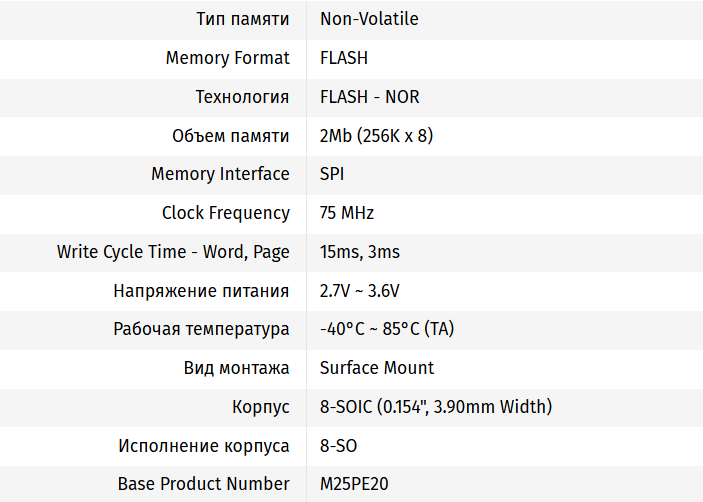This screenshot has height=502, width=703.
Task: Select the "Surface Mount" value
Action: [x=377, y=368]
